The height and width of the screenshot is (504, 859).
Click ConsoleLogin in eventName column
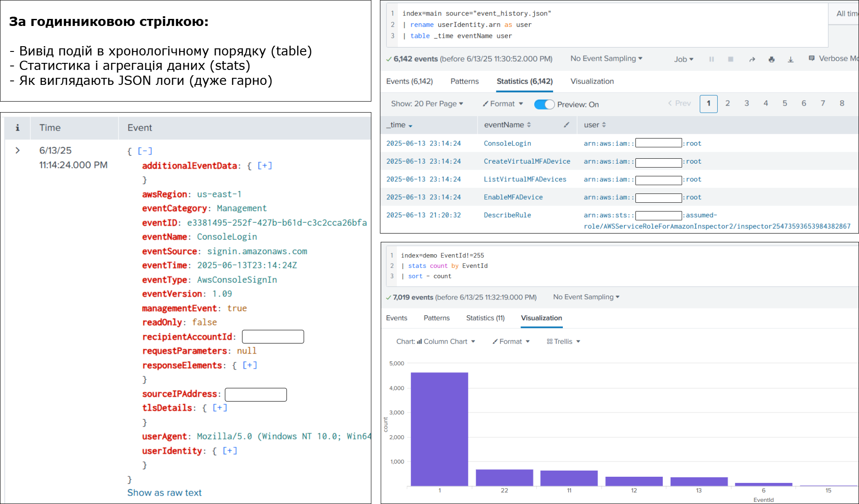tap(507, 143)
